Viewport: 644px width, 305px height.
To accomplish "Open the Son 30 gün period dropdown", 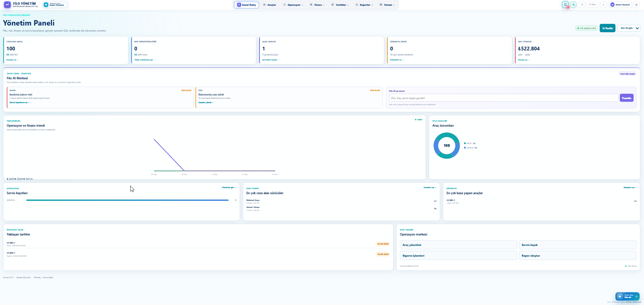I will 629,28.
